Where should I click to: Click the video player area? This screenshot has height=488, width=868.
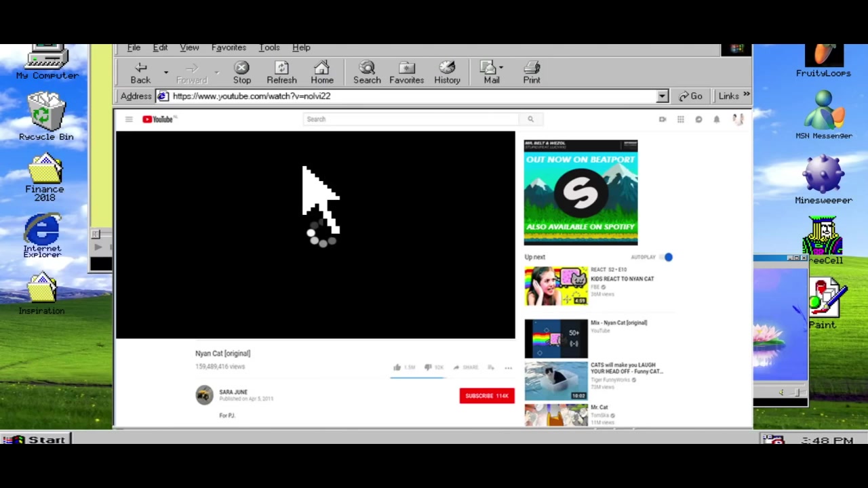[315, 235]
